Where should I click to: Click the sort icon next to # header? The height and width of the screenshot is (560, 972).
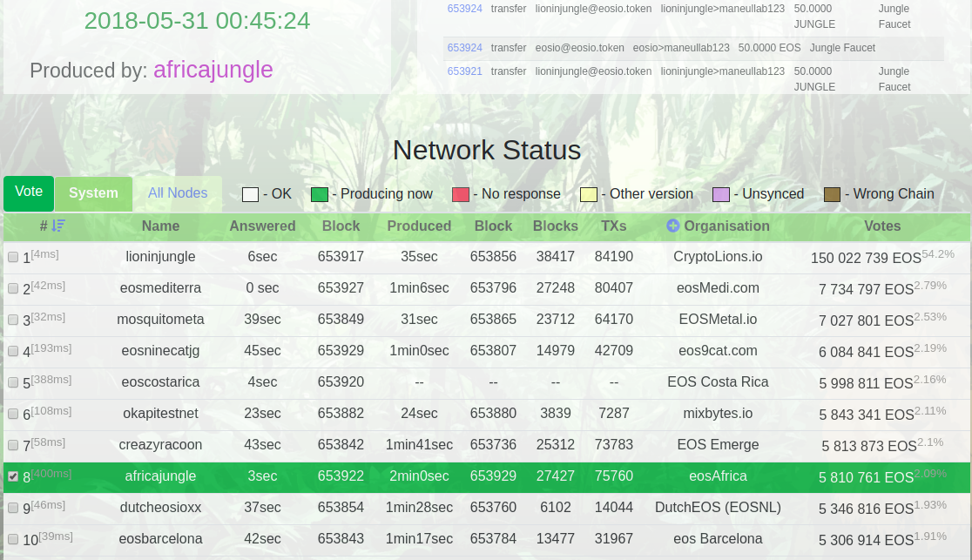point(58,226)
